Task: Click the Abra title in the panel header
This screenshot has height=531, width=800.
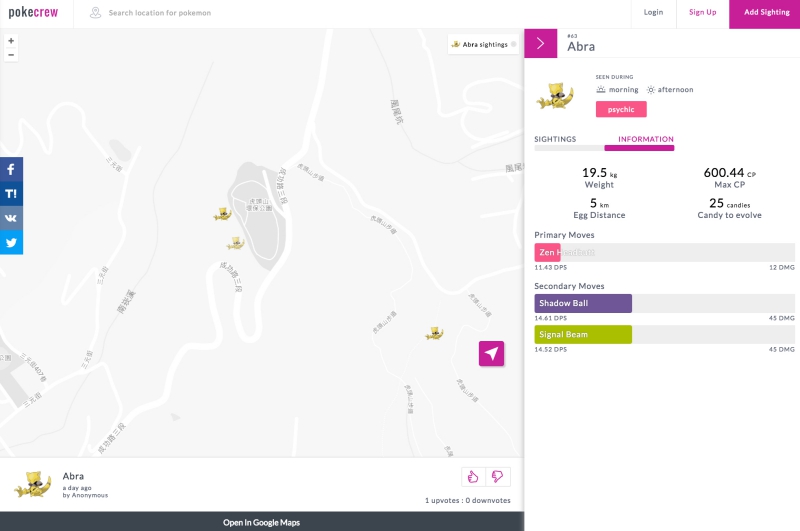Action: (581, 46)
